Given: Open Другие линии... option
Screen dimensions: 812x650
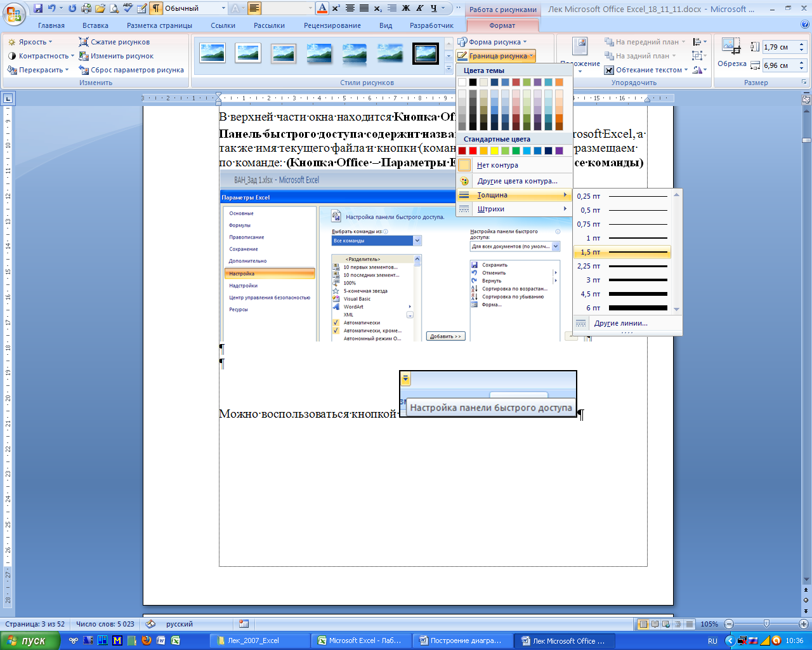Looking at the screenshot, I should [622, 323].
